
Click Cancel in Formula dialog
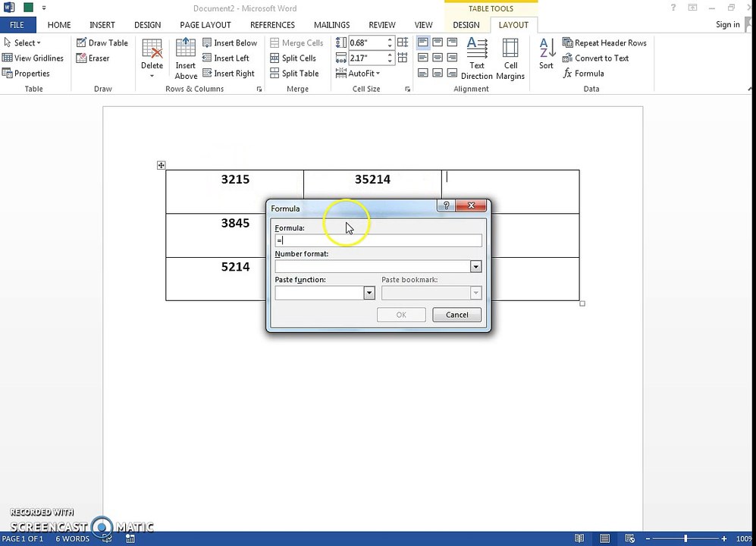(457, 315)
